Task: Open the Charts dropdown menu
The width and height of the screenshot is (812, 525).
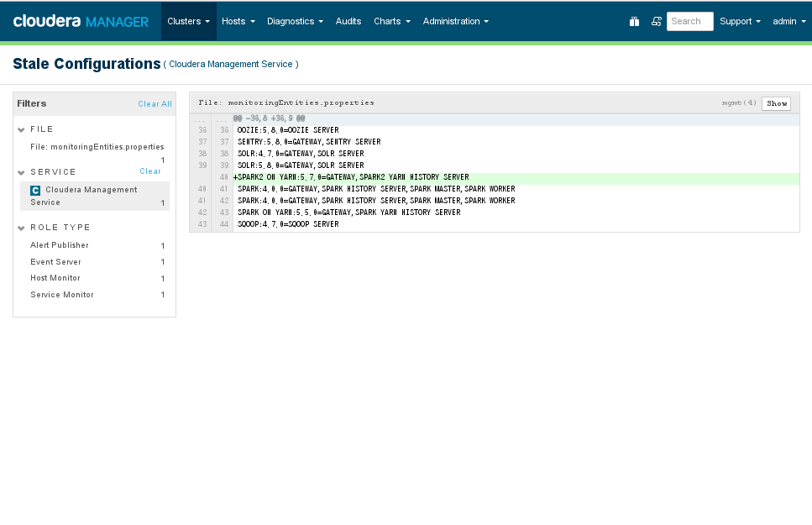Action: 392,21
